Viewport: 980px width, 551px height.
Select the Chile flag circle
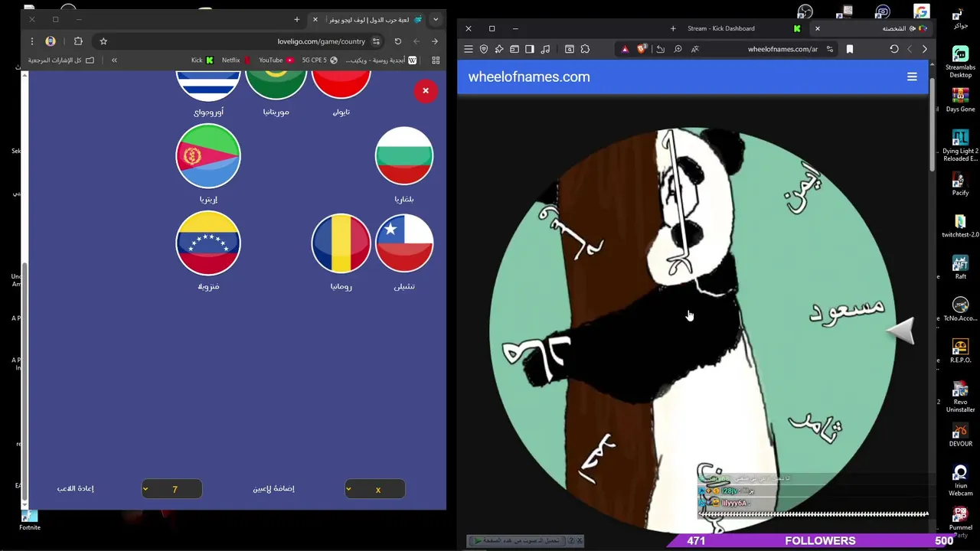404,243
